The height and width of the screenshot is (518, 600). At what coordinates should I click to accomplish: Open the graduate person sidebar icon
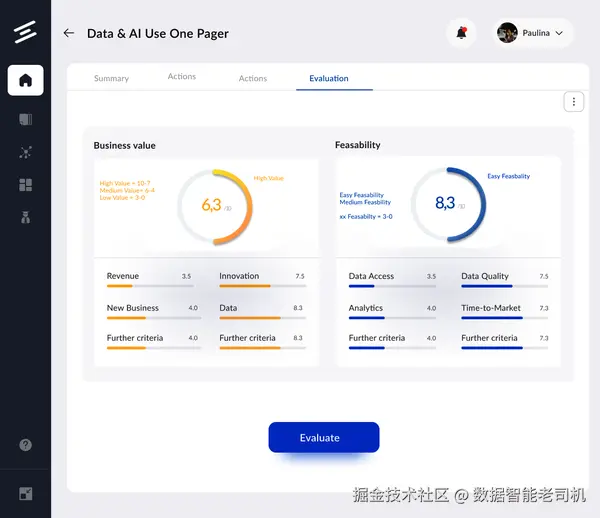(26, 217)
